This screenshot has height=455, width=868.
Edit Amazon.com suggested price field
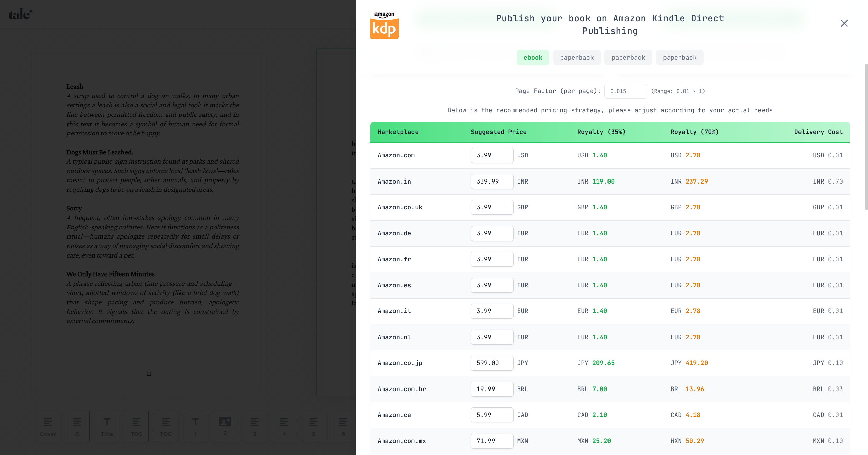(491, 155)
